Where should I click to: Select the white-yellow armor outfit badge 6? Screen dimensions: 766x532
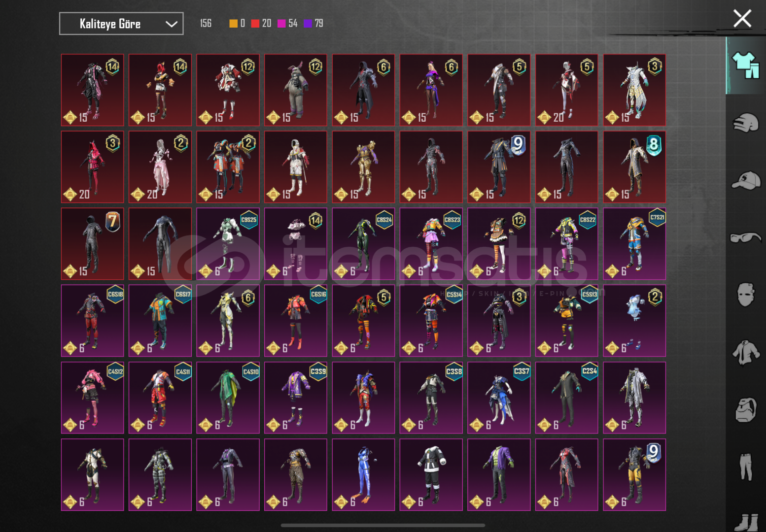coord(228,321)
